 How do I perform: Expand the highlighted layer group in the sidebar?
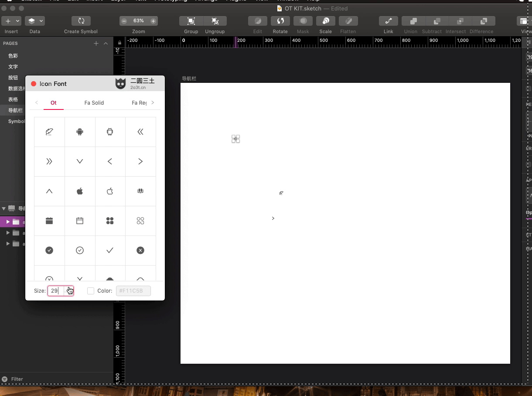pos(7,222)
